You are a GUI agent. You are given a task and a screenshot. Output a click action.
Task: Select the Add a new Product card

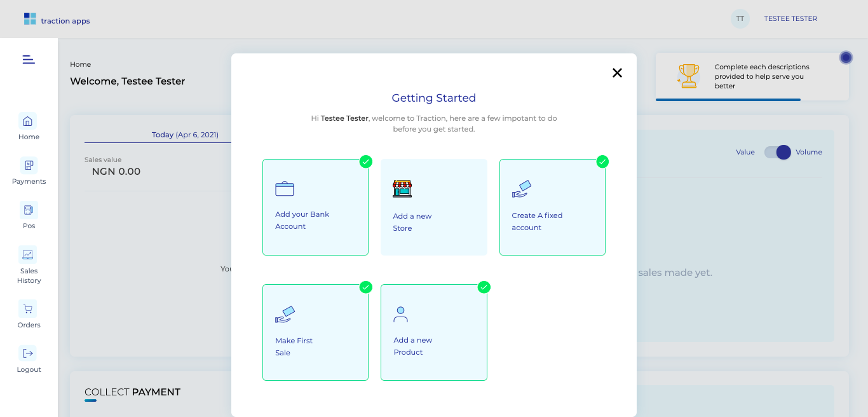(x=434, y=332)
